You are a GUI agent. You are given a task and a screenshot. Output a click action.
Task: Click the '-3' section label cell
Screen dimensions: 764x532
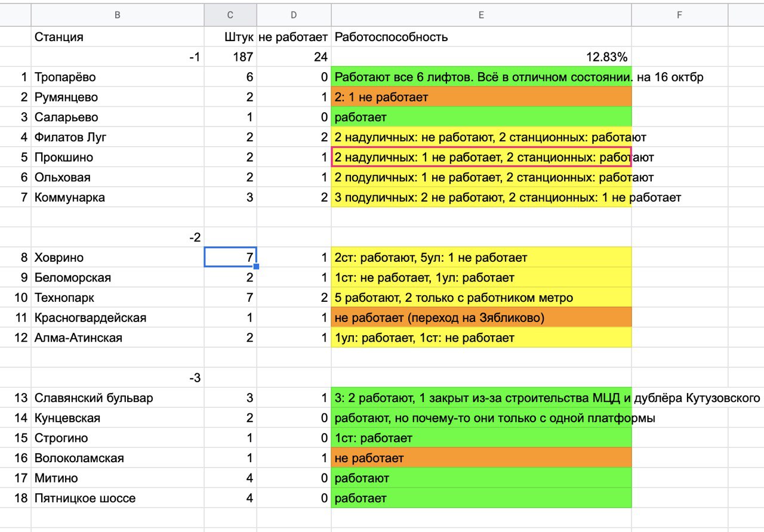point(118,378)
